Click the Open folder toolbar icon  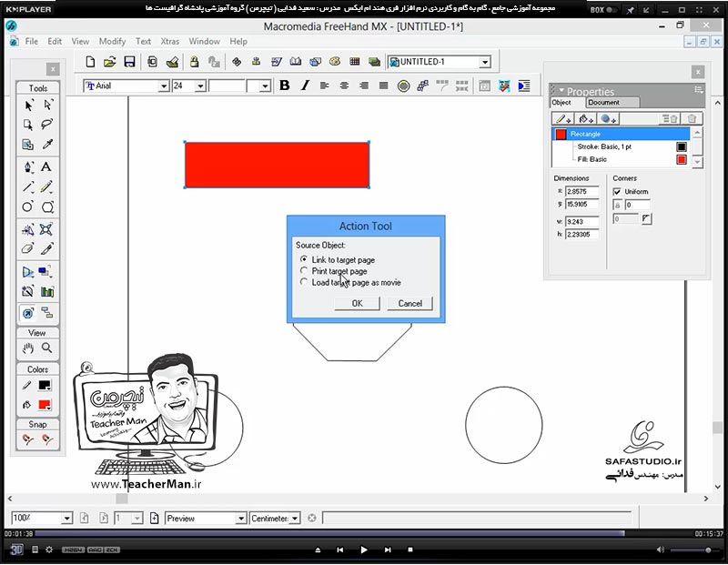pos(110,61)
